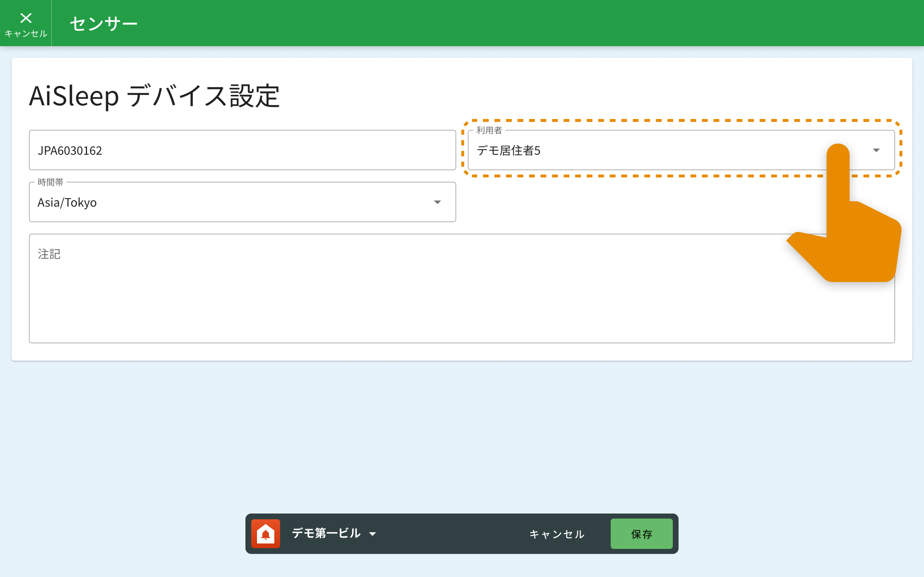Click the 利用者 field label
This screenshot has width=924, height=577.
click(x=489, y=131)
